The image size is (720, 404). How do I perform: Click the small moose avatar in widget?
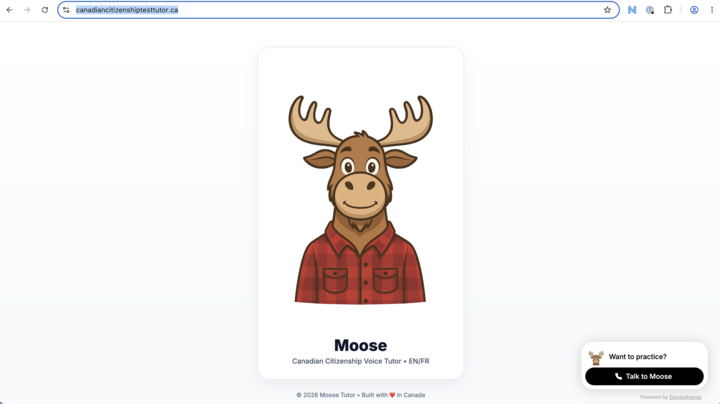(x=596, y=357)
